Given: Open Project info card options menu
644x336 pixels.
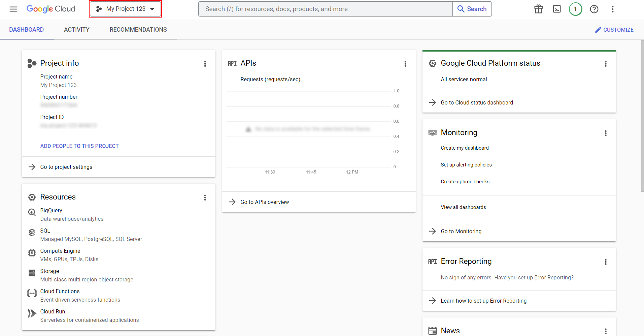Looking at the screenshot, I should coord(205,64).
